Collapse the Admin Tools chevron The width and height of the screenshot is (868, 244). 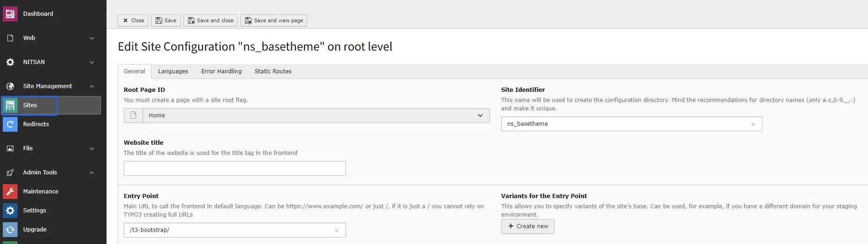click(92, 173)
